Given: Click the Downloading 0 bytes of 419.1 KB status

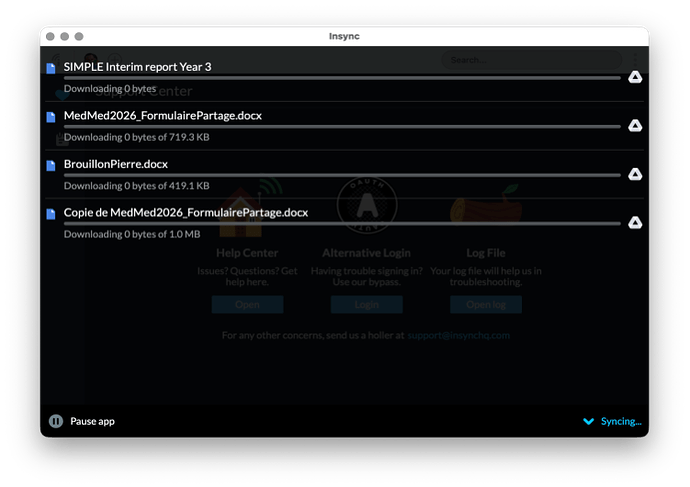Looking at the screenshot, I should [136, 186].
